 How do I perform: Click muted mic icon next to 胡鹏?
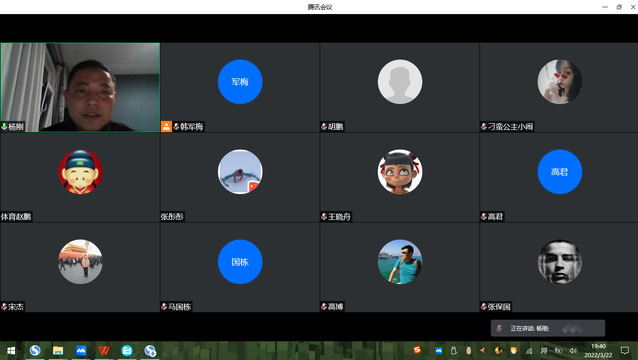[324, 127]
